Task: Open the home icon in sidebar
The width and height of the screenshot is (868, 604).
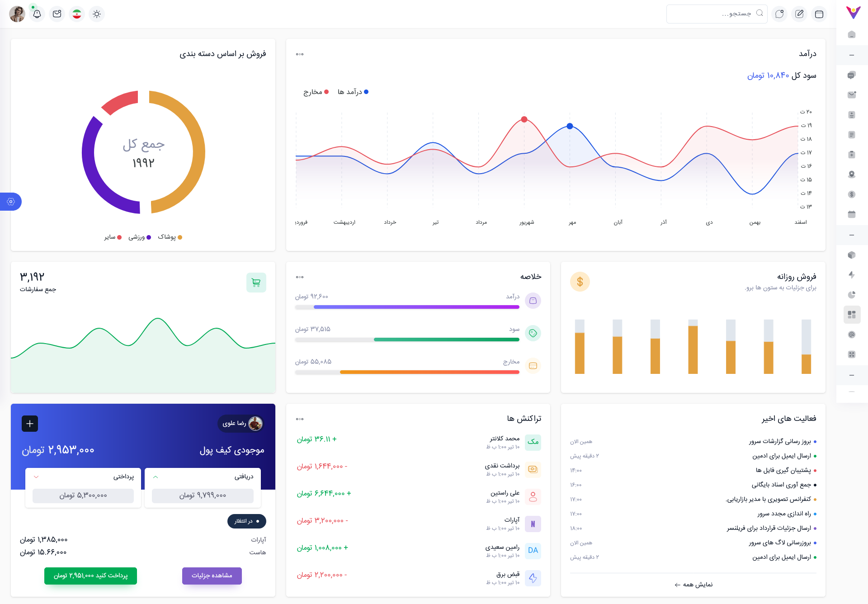Action: click(x=852, y=35)
